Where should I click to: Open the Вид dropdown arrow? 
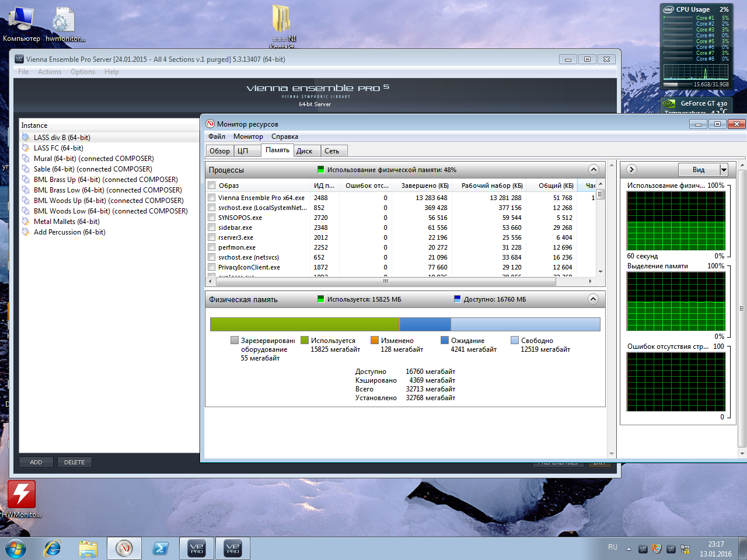coord(724,170)
